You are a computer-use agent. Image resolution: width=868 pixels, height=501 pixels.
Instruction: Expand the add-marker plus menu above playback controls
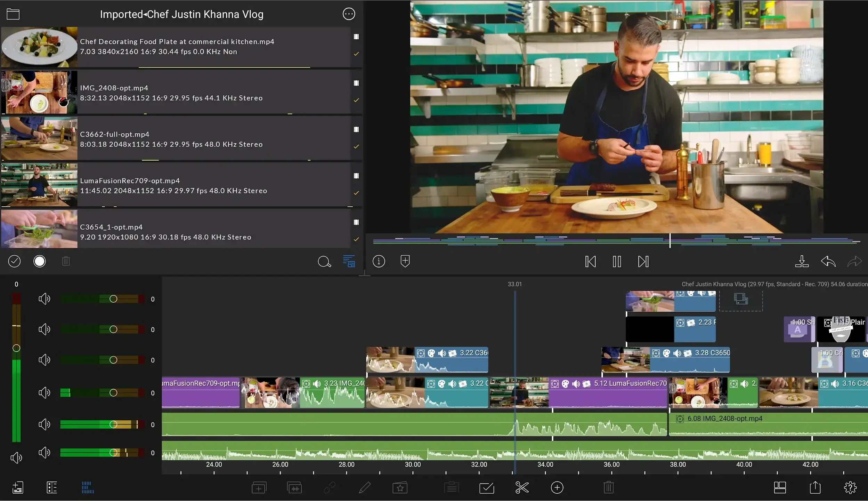[405, 261]
